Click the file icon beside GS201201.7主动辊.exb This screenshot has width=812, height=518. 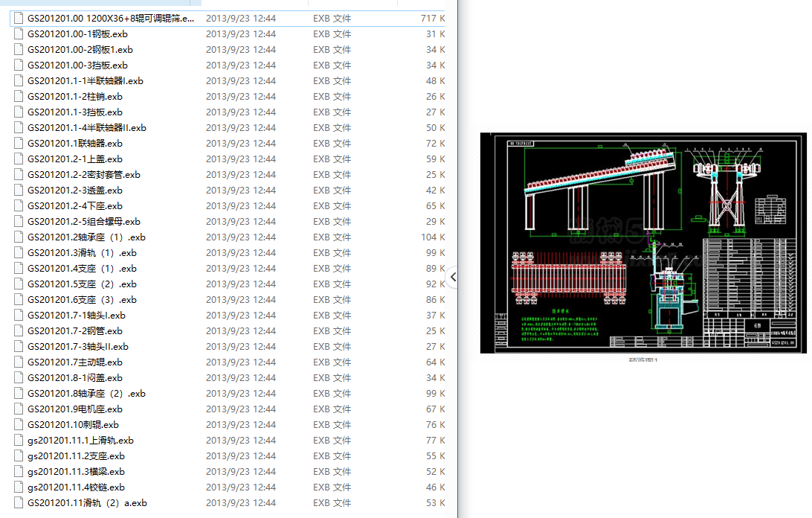click(19, 362)
